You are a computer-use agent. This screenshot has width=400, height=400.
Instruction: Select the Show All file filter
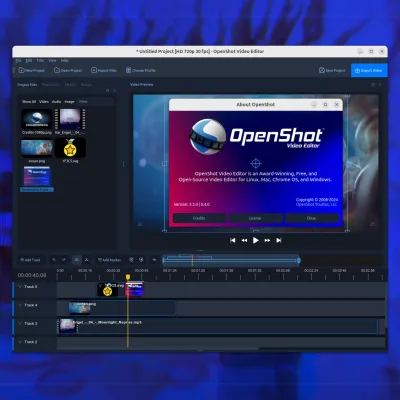coord(29,101)
